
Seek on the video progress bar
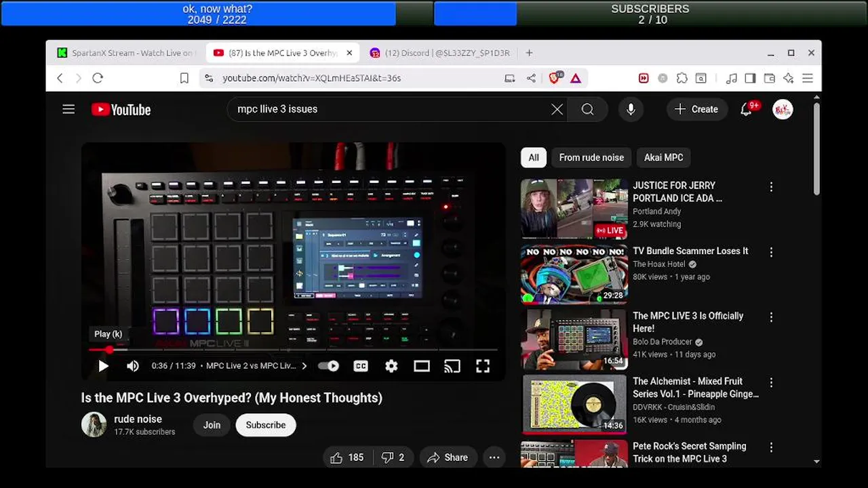(x=293, y=350)
